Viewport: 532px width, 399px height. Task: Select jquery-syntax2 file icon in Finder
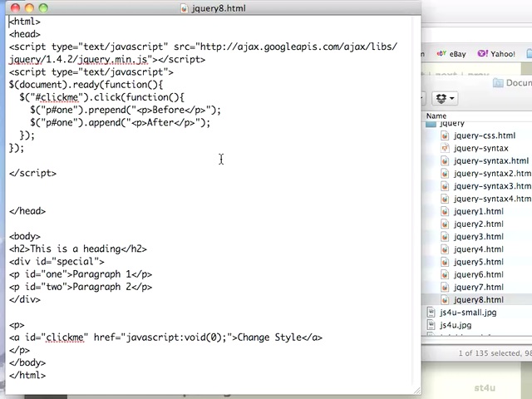(x=445, y=174)
